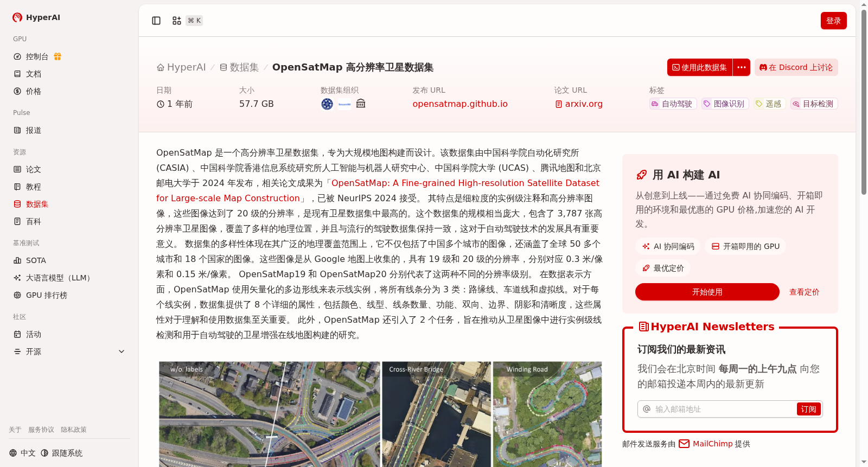Click the Winding Road satellite image
Image resolution: width=868 pixels, height=467 pixels.
(547, 414)
